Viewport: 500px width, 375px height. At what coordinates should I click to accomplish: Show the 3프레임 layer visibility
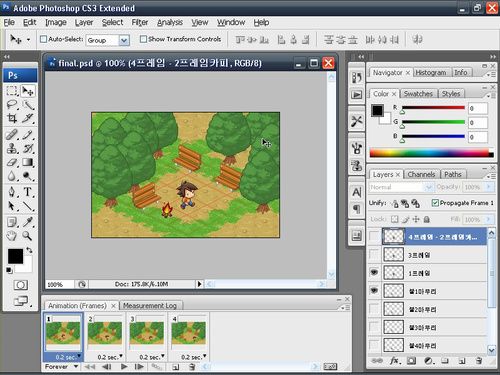[x=374, y=255]
